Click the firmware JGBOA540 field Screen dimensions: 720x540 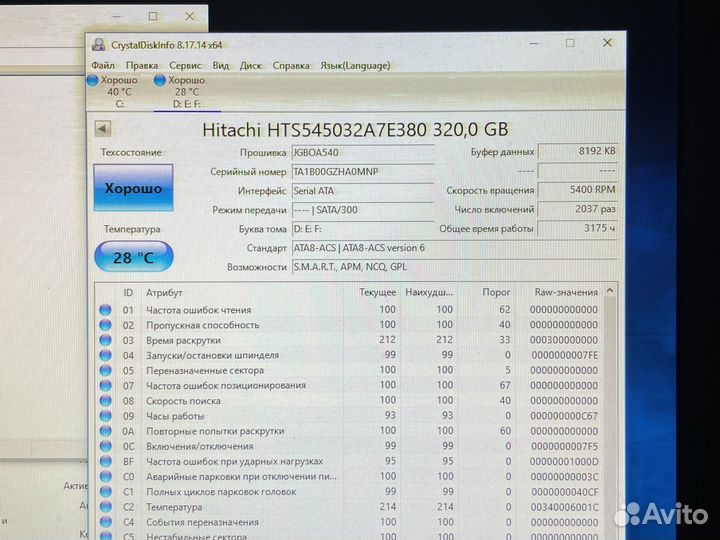pos(362,152)
